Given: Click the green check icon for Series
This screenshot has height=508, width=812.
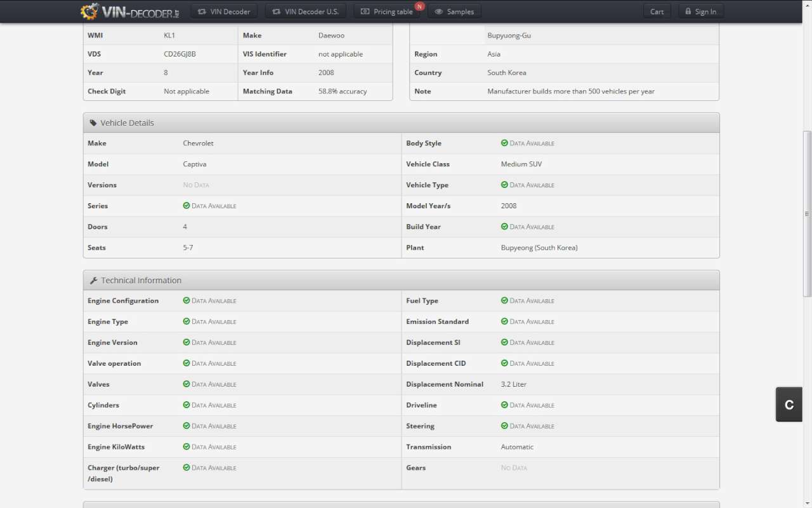Looking at the screenshot, I should click(x=187, y=206).
